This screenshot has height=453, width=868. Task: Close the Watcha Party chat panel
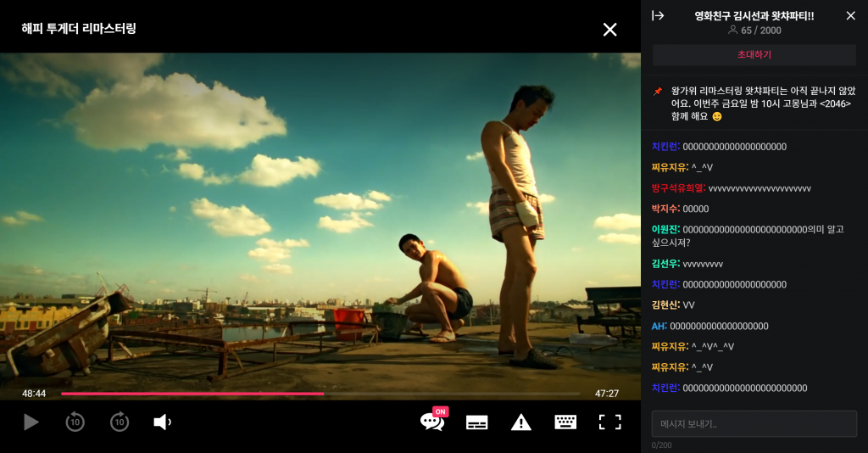[851, 15]
